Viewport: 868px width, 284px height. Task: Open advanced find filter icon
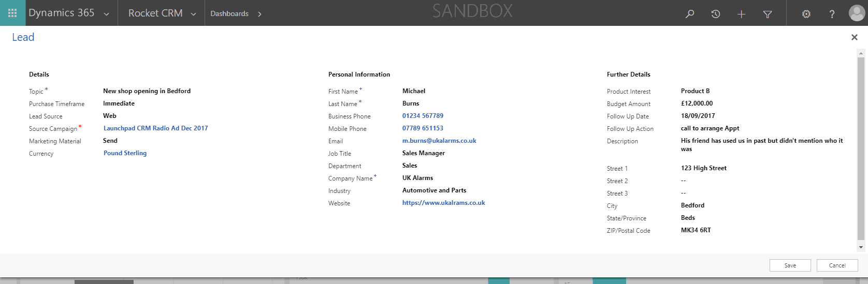pos(768,14)
